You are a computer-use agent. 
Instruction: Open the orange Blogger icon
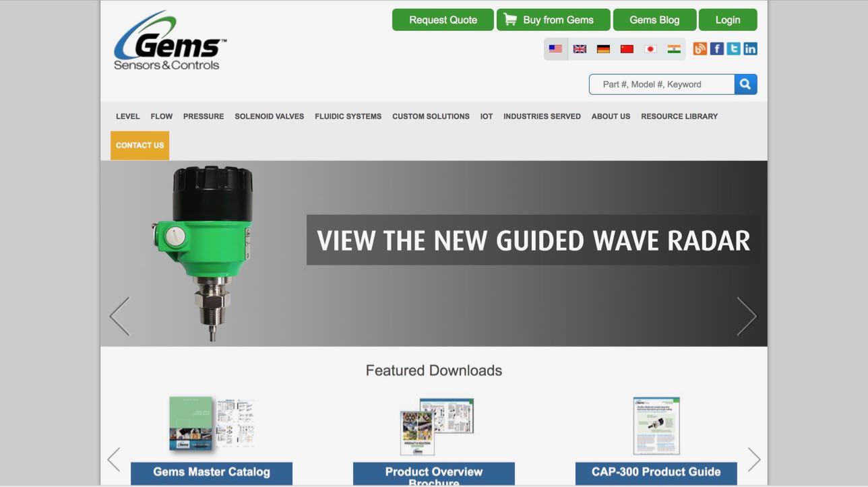tap(700, 48)
